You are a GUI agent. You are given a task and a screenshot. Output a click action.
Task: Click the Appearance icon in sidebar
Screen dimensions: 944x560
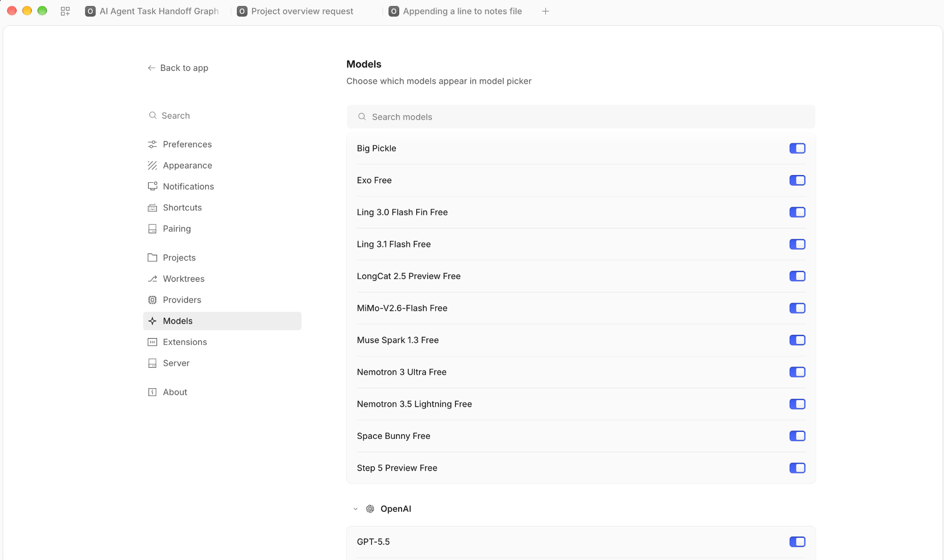point(152,165)
